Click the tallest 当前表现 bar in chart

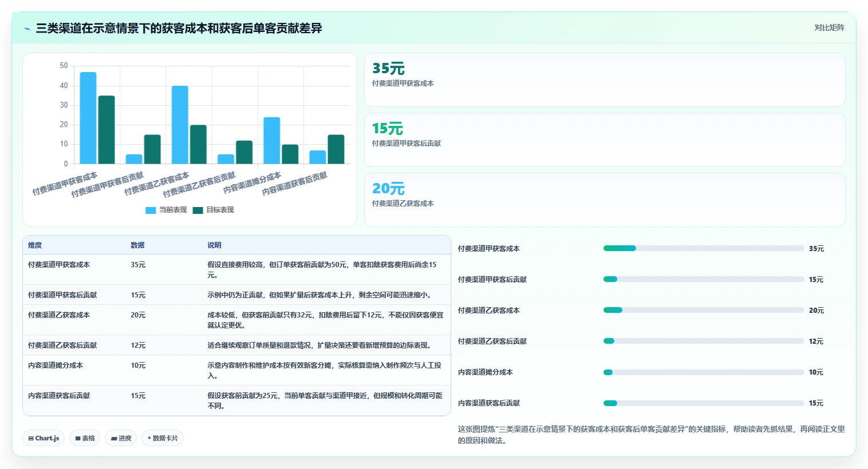click(x=88, y=118)
